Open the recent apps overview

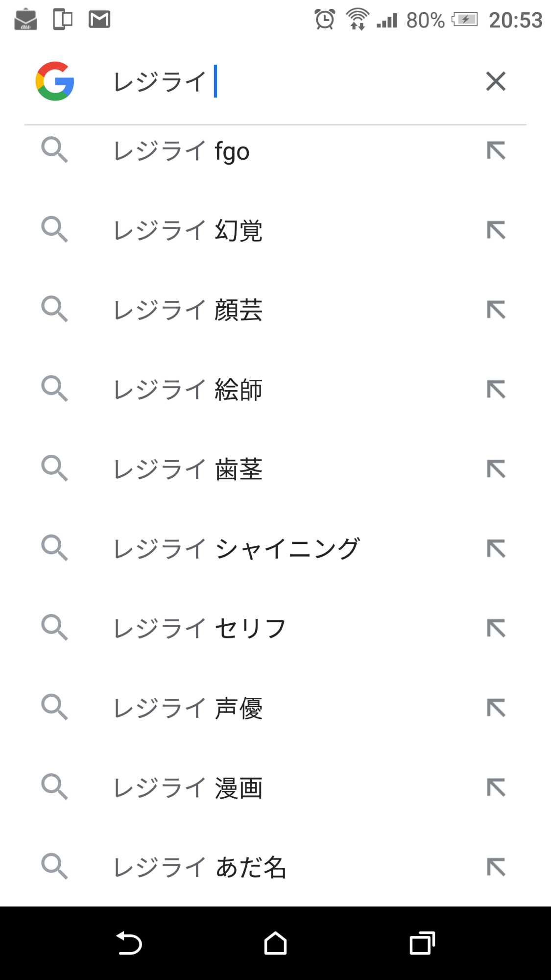coord(422,943)
